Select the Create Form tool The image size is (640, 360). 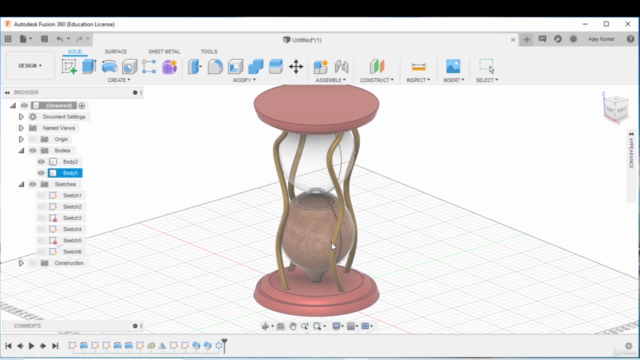pos(169,66)
